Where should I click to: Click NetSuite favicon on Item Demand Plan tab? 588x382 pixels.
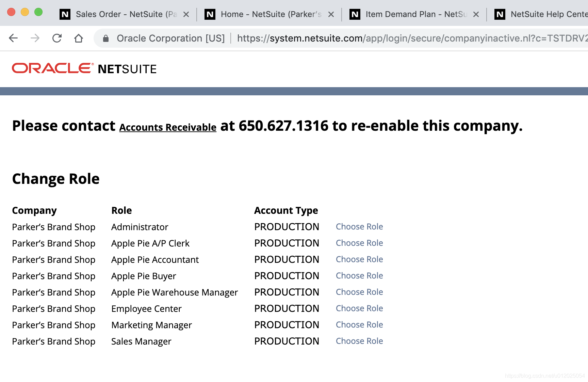[355, 14]
